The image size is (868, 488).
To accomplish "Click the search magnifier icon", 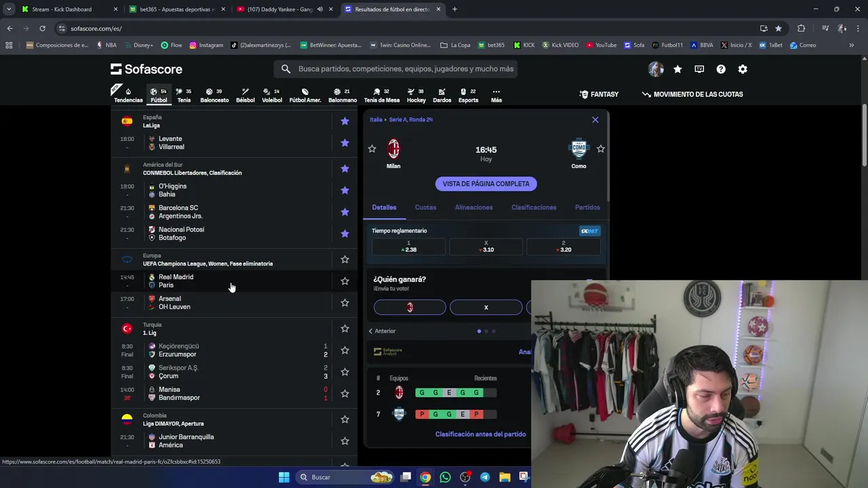I will point(285,68).
